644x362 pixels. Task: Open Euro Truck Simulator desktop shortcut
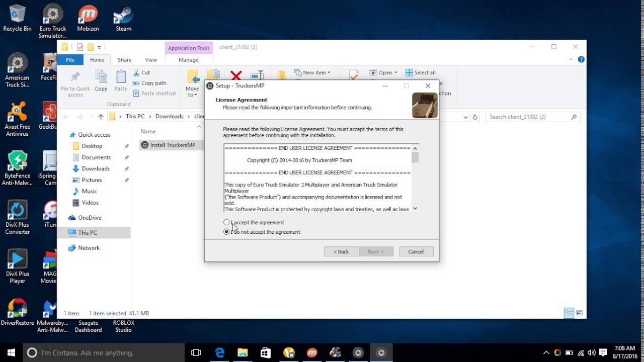53,21
